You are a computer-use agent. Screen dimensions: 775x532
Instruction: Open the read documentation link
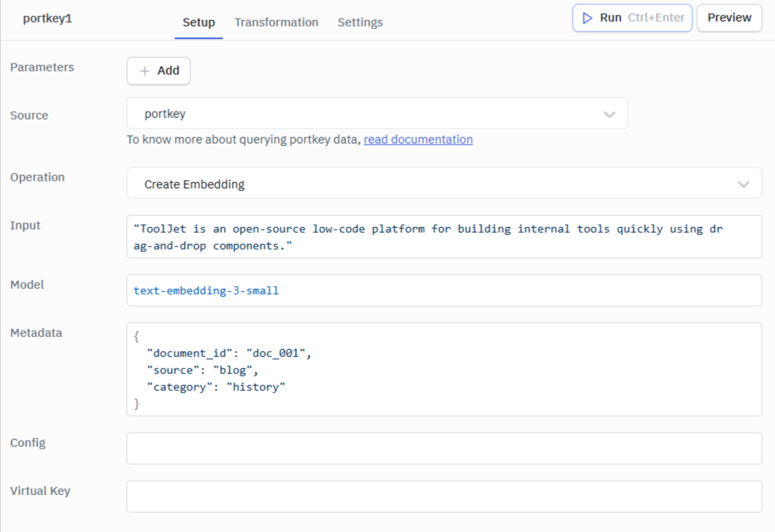(x=418, y=140)
